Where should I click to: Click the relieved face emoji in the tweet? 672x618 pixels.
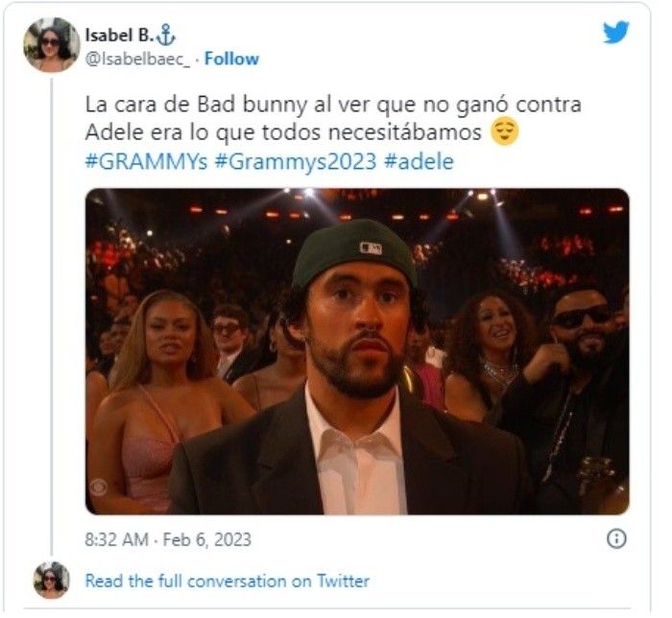[504, 132]
